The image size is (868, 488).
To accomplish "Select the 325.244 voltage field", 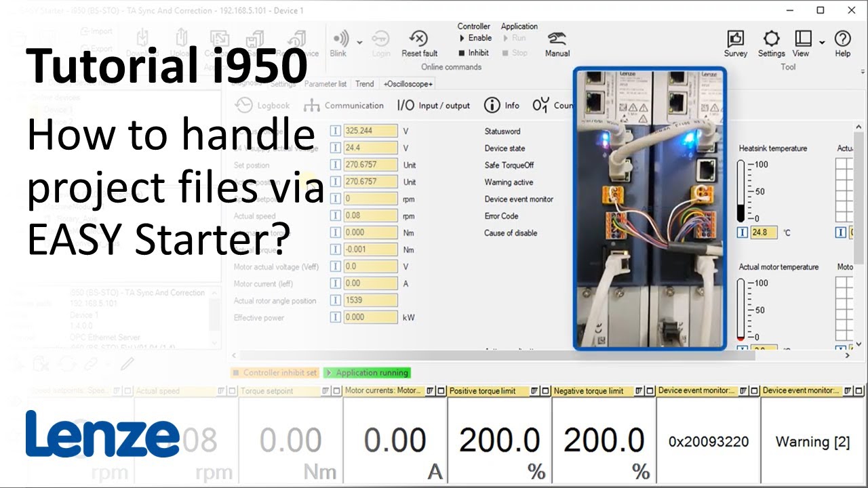I will 370,131.
